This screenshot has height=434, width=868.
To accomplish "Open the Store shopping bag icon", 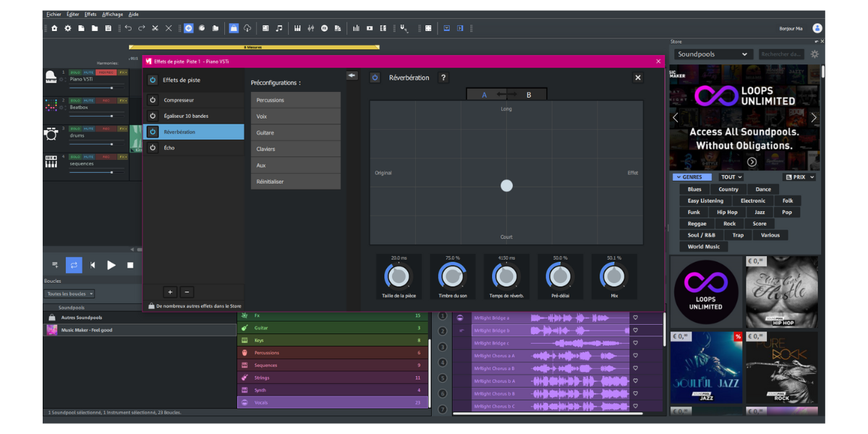I will pos(234,28).
